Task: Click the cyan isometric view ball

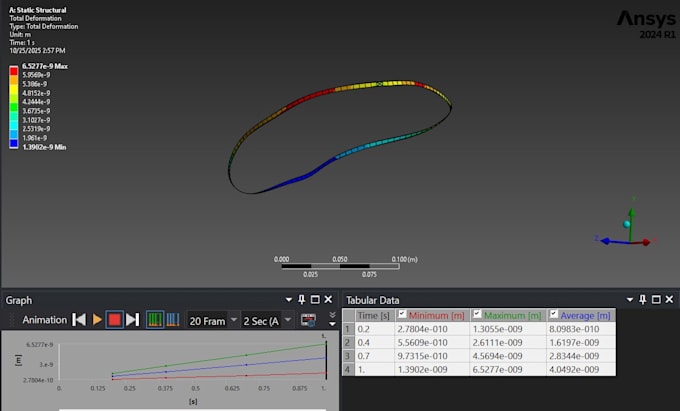Action: point(626,224)
